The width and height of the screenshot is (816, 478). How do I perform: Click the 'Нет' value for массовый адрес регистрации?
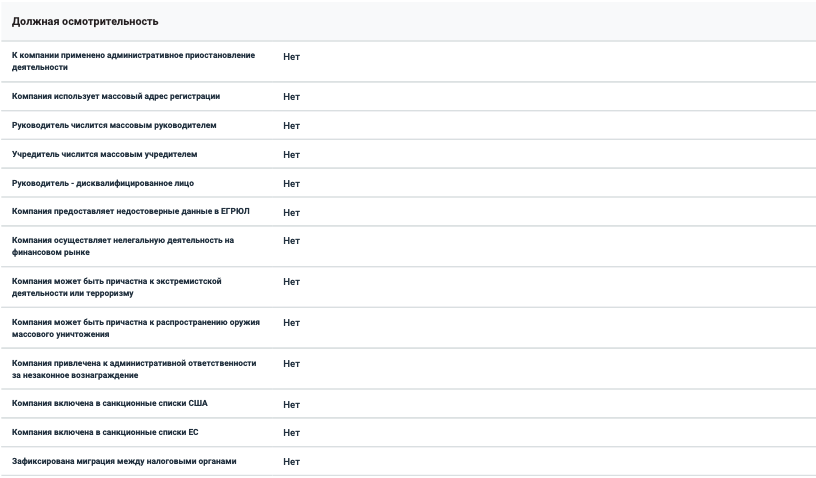click(x=291, y=97)
